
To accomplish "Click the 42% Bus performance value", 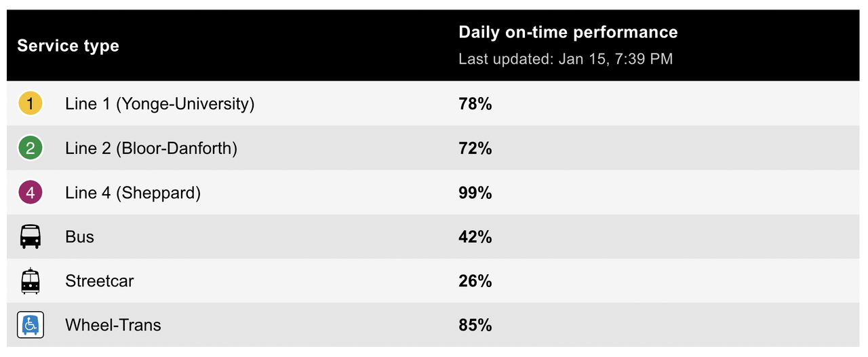I will [475, 237].
